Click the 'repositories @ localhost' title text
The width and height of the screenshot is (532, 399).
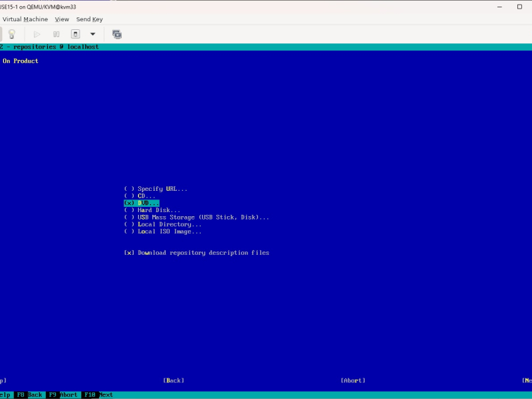[x=56, y=47]
